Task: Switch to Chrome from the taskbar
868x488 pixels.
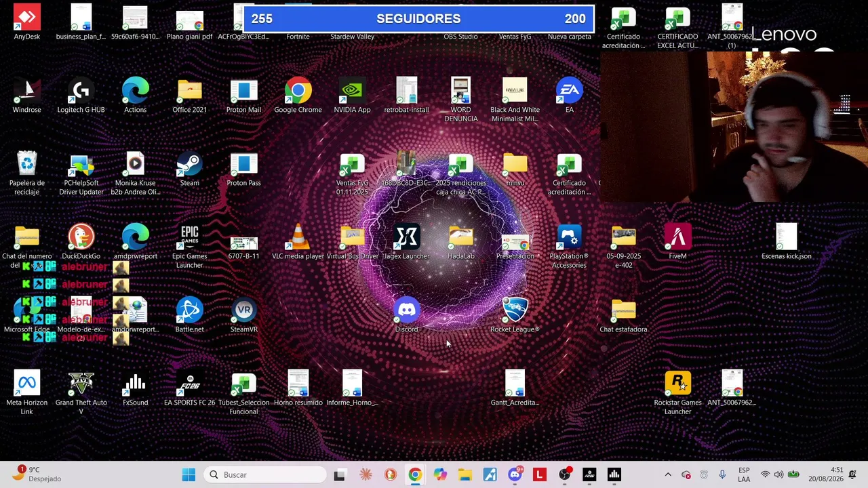Action: click(x=415, y=474)
